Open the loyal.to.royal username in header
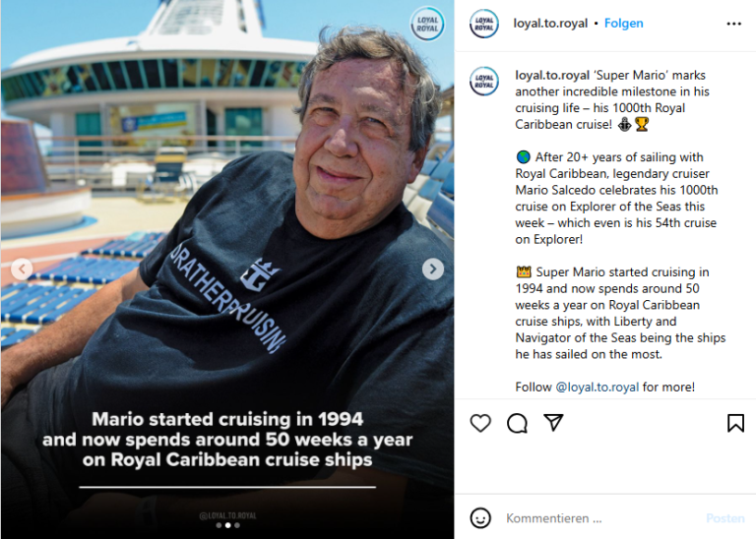The image size is (756, 539). (550, 24)
